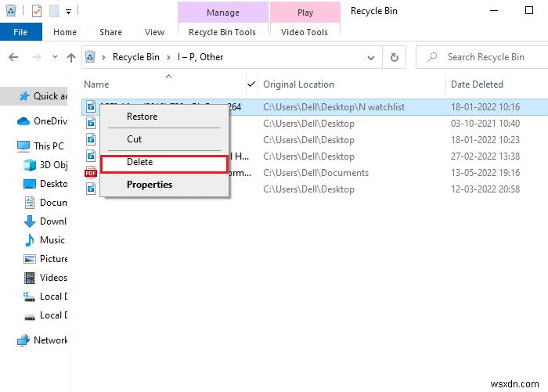Sort by the Name column header

click(x=96, y=85)
